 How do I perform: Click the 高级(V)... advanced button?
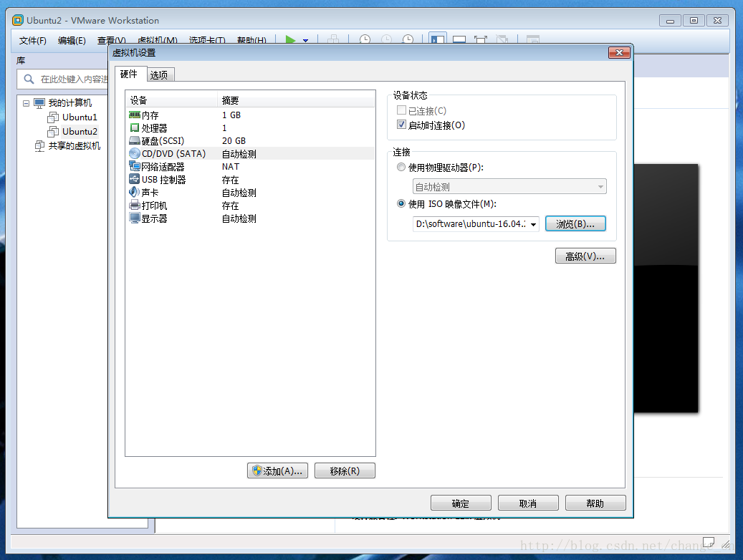(585, 256)
